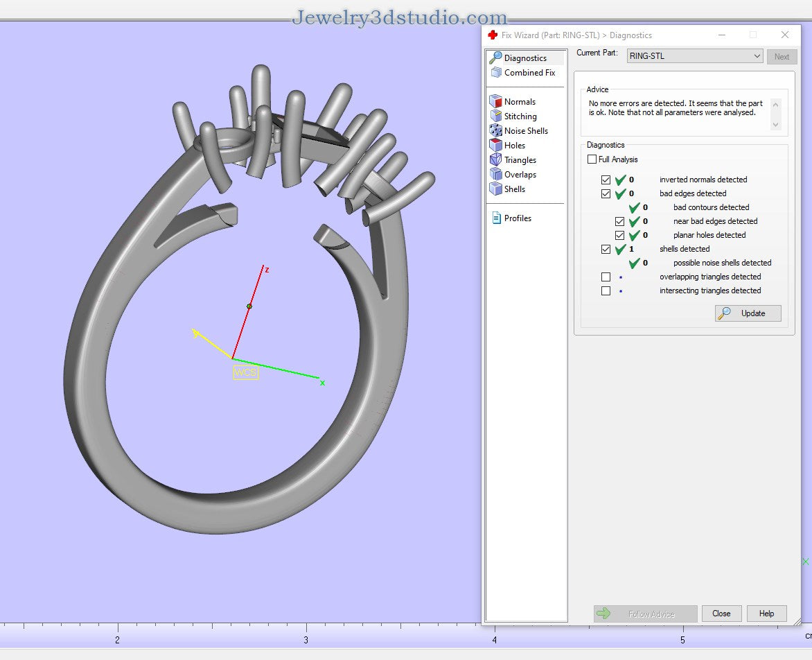Screen dimensions: 812x660
Task: Uncheck the inverted normals detection checkbox
Action: 606,180
